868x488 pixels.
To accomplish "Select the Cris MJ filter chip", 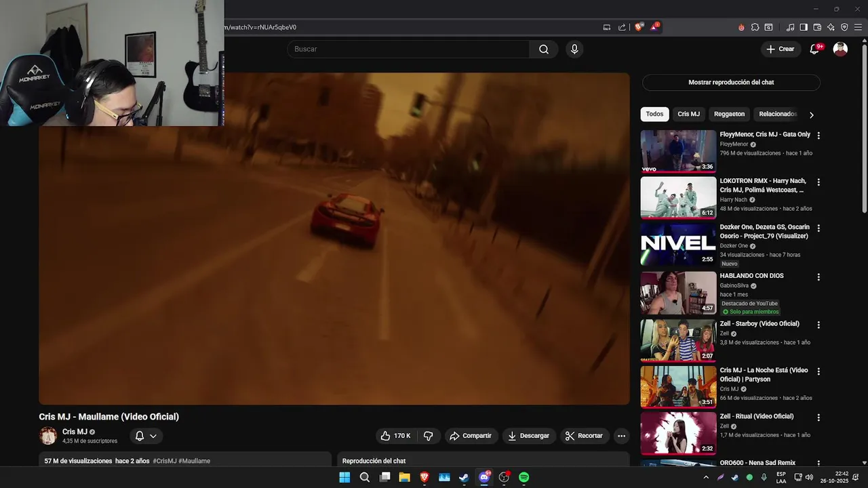I will click(x=688, y=114).
